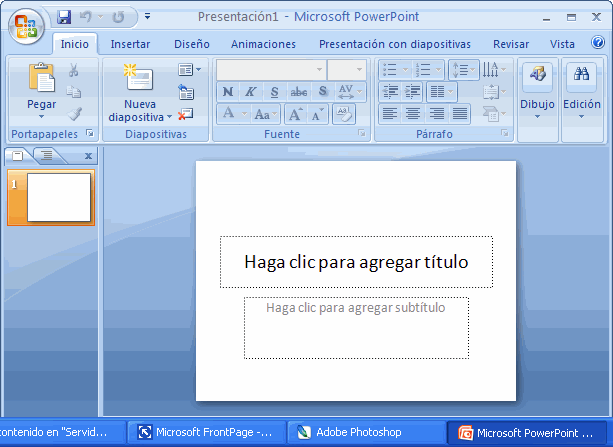This screenshot has width=613, height=447.
Task: Save the presentation from Quick Access toolbar
Action: point(64,17)
